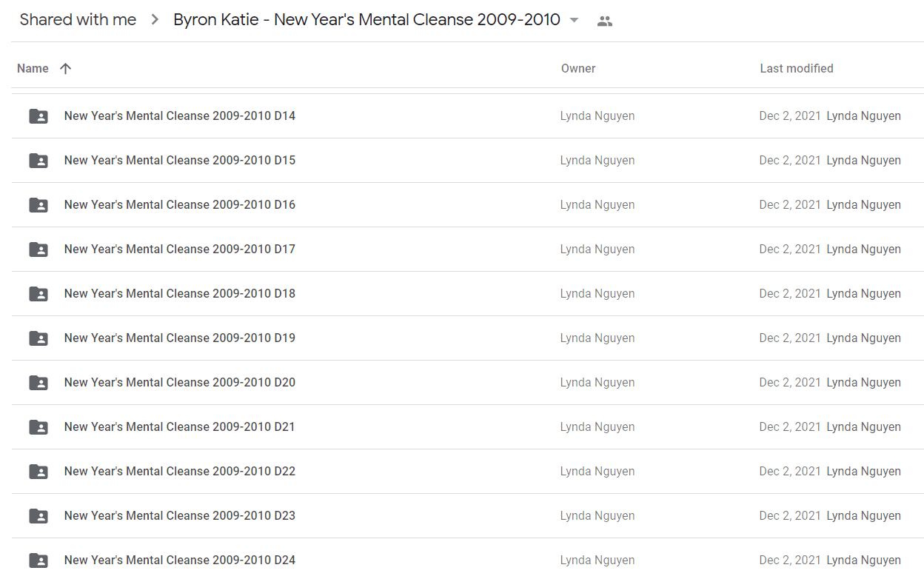The width and height of the screenshot is (924, 579).
Task: Click Dec 2, 2021 date in D15 row
Action: click(790, 160)
